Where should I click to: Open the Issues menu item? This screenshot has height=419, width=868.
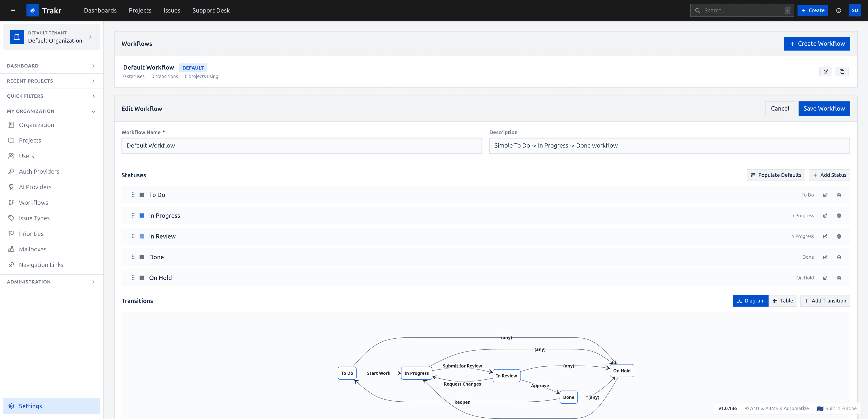(172, 10)
